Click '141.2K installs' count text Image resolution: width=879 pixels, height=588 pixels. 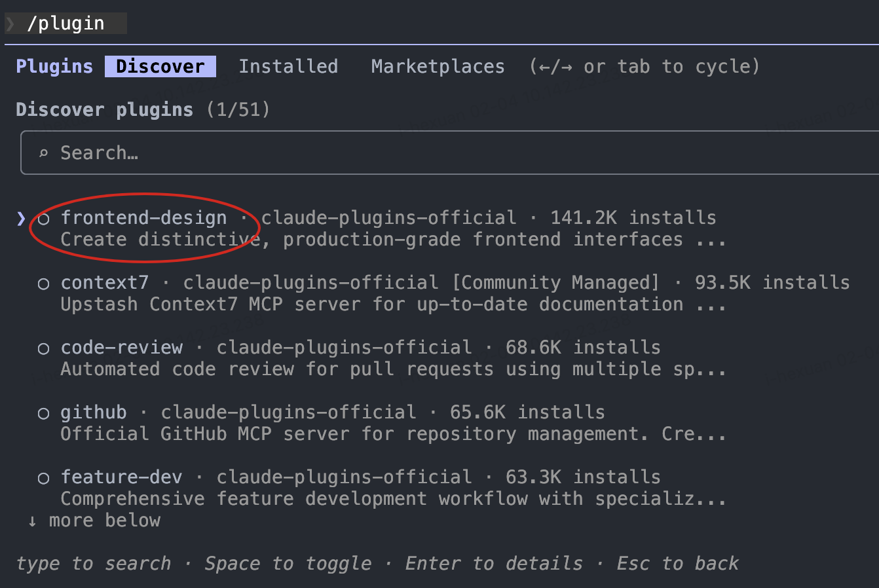(633, 217)
